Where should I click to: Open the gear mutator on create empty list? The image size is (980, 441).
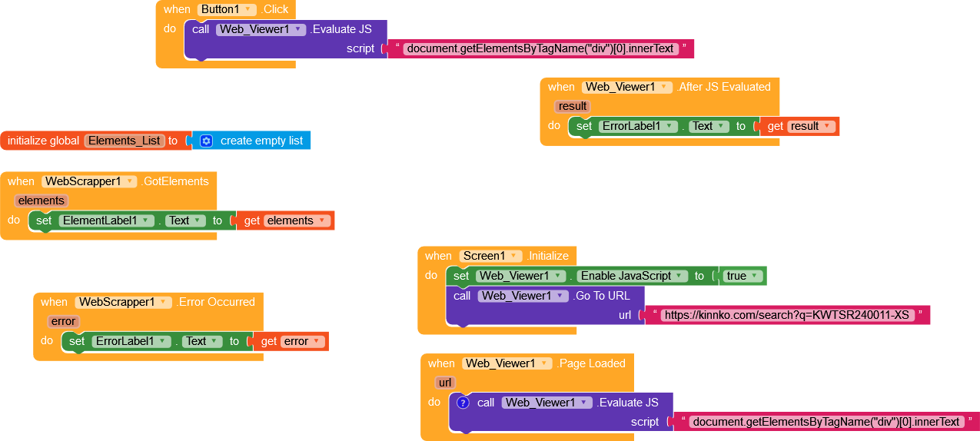click(206, 141)
